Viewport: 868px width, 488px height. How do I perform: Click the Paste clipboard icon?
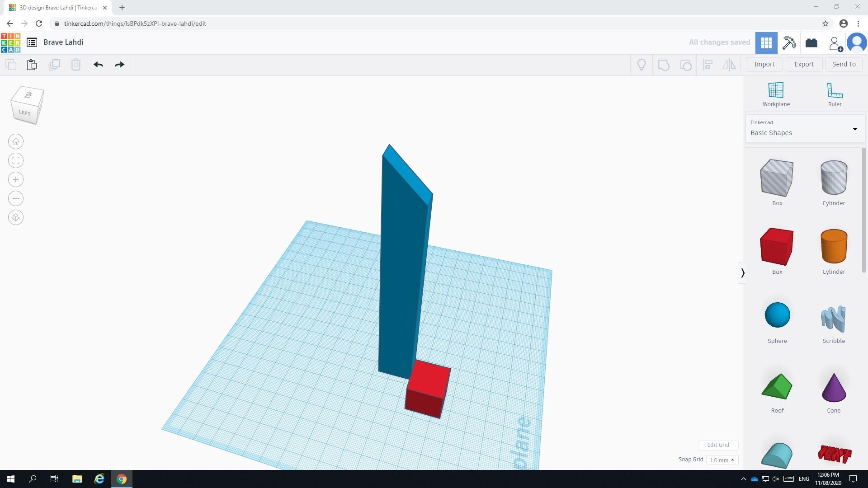[32, 65]
